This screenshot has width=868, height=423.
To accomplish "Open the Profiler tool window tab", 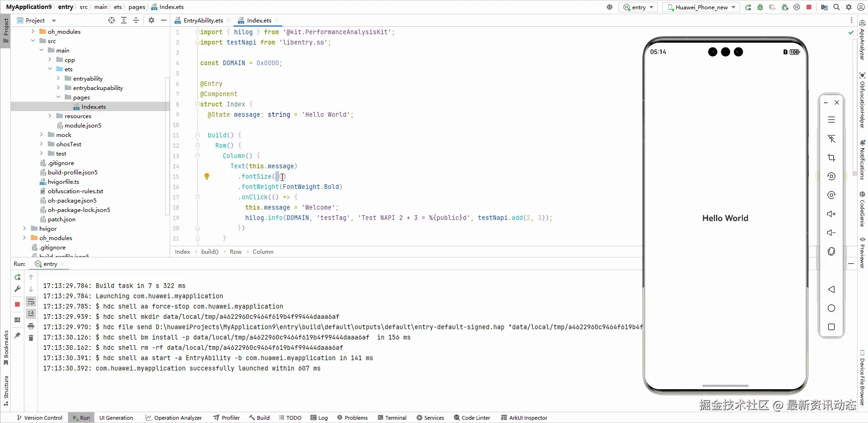I will tap(226, 417).
